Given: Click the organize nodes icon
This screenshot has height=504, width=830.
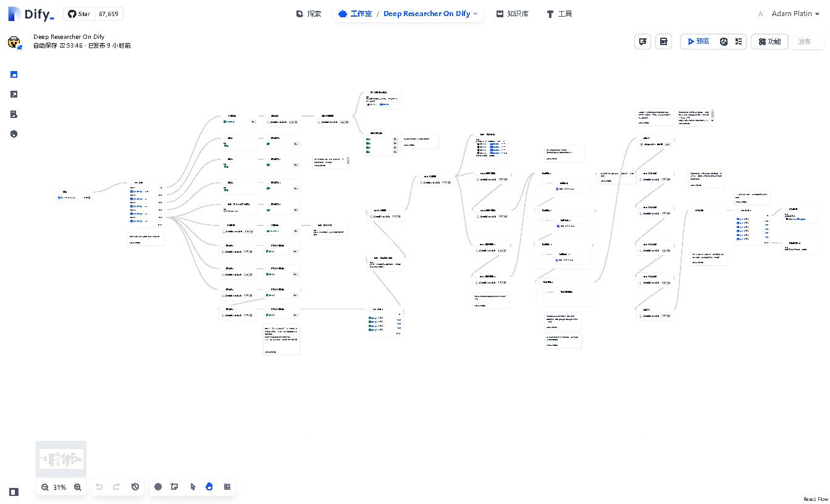Looking at the screenshot, I should 227,487.
